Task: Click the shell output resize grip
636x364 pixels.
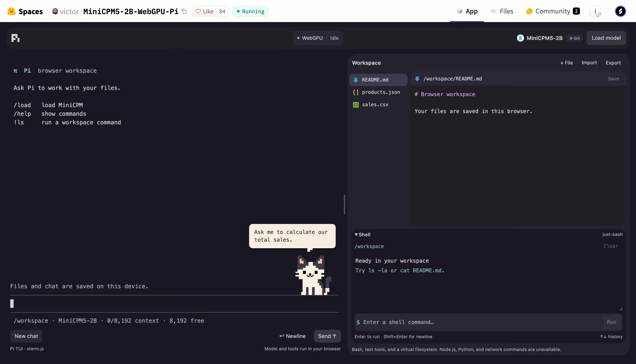Action: tap(621, 309)
